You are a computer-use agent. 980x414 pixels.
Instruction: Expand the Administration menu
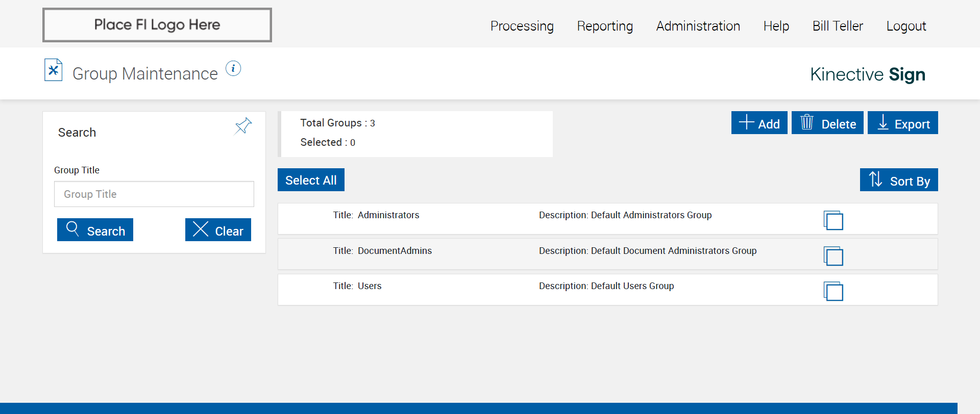698,26
